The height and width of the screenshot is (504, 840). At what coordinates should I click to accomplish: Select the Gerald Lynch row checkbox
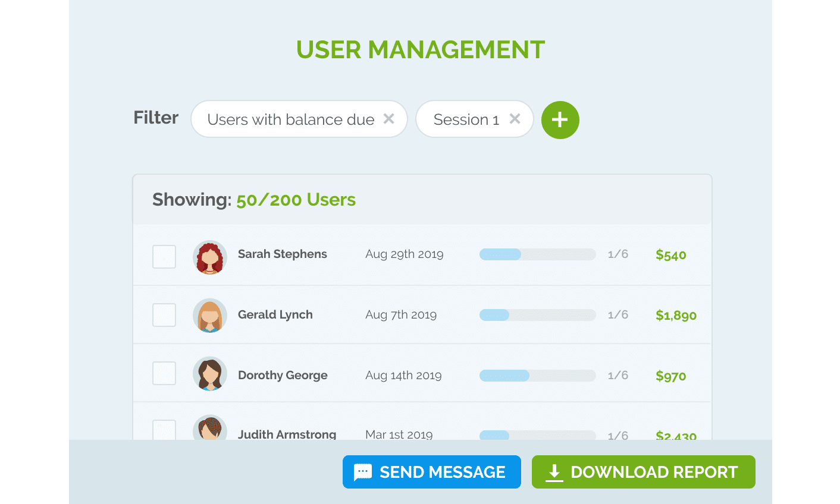[x=164, y=315]
